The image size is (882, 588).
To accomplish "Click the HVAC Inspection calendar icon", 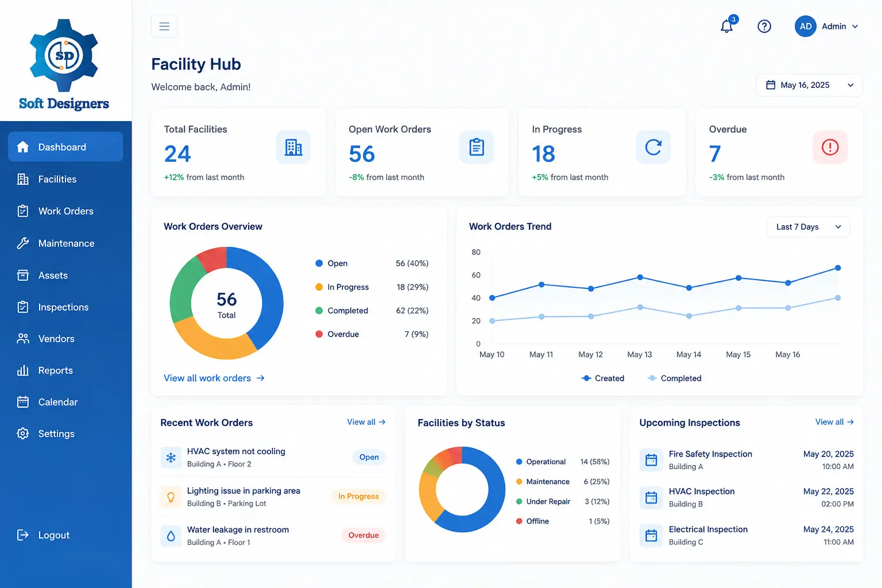I will coord(651,498).
